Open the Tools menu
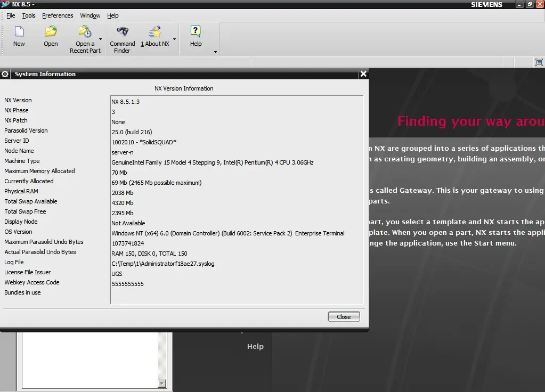 point(29,15)
